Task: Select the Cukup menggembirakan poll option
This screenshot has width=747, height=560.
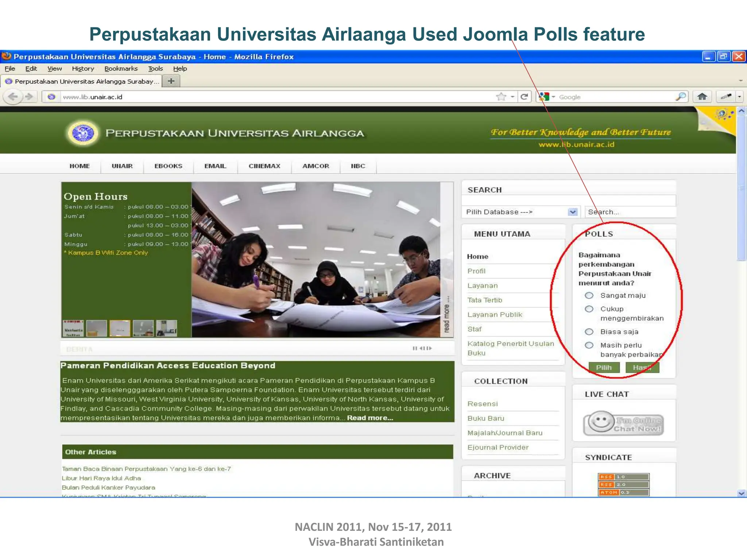Action: coord(589,309)
